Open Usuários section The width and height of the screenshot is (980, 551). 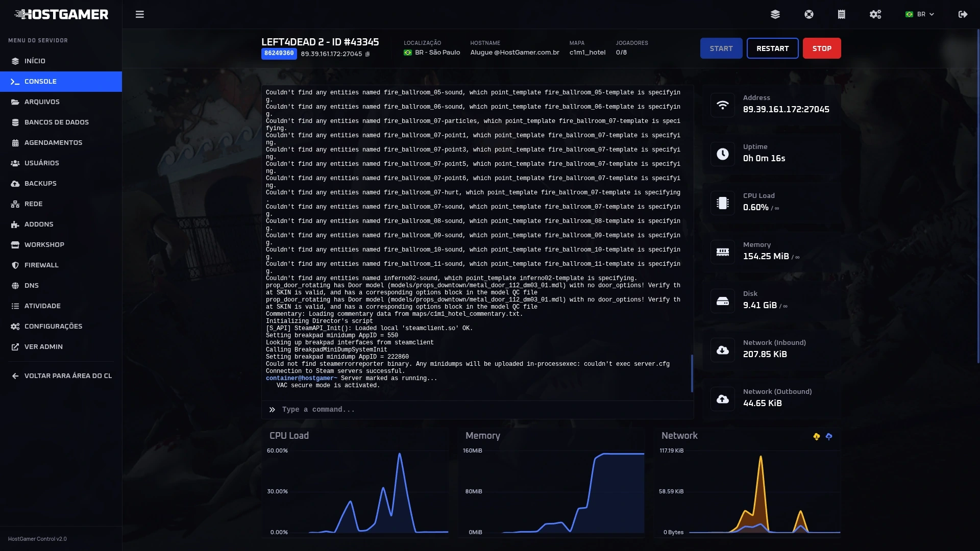pos(61,163)
